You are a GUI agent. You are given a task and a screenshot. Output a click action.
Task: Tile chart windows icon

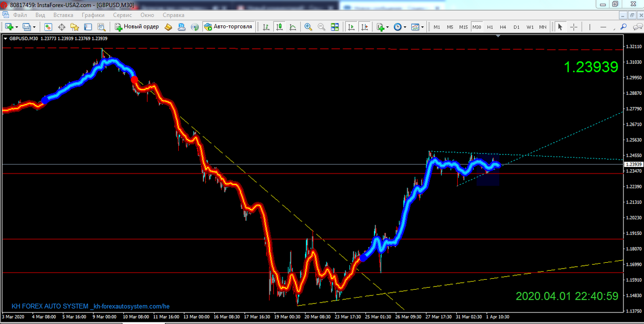coord(334,27)
